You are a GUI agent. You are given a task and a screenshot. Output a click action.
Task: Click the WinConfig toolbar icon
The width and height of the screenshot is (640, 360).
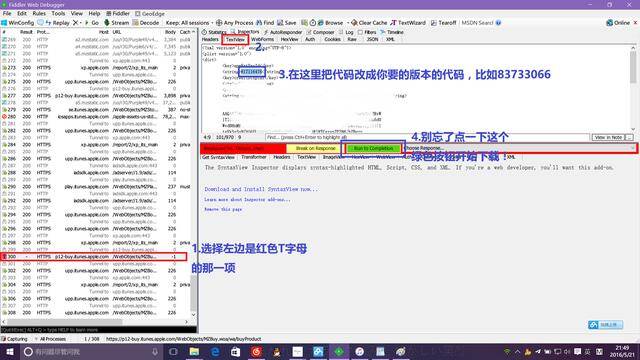point(4,23)
